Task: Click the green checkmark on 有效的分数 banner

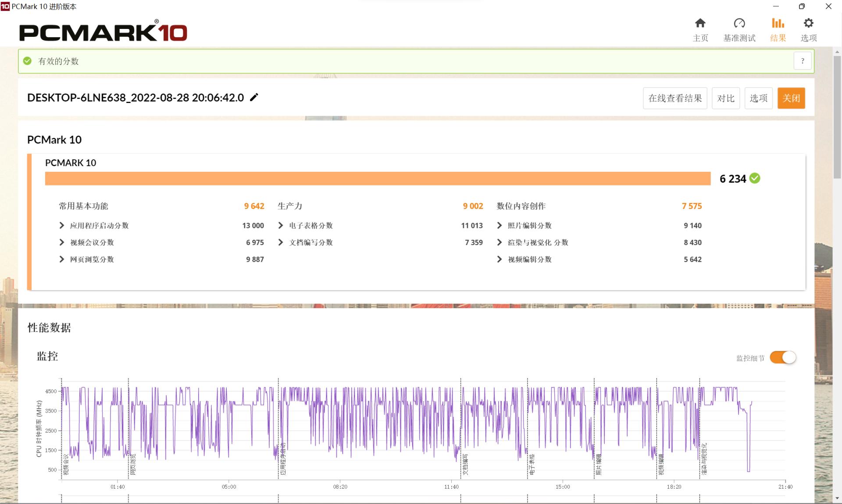Action: (x=27, y=61)
